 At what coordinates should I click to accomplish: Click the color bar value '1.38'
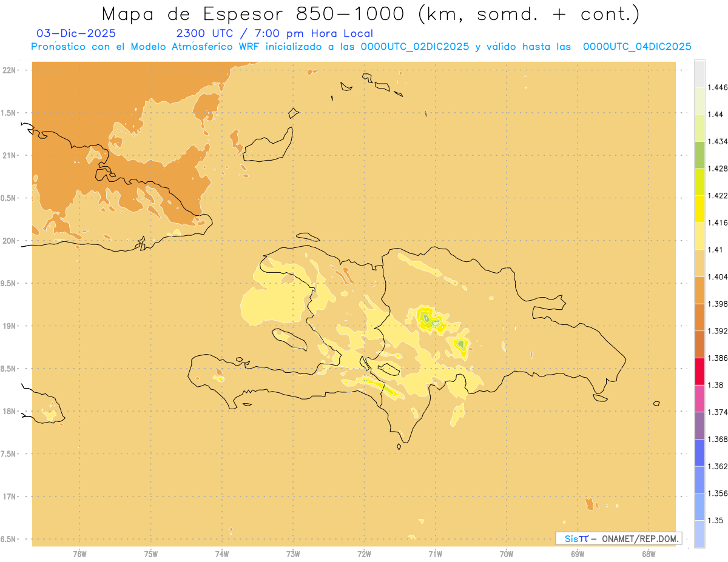pyautogui.click(x=716, y=385)
